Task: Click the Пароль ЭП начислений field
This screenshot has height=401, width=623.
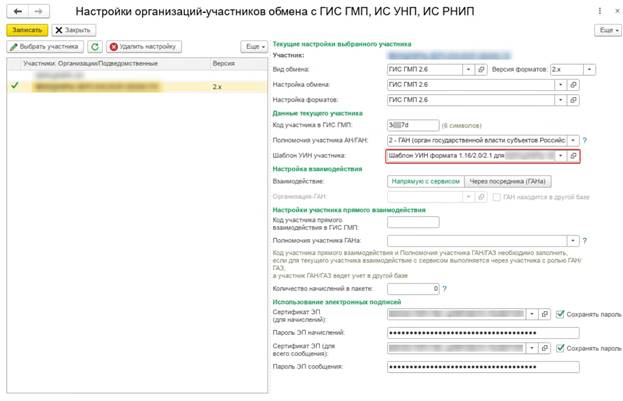Action: [x=483, y=333]
